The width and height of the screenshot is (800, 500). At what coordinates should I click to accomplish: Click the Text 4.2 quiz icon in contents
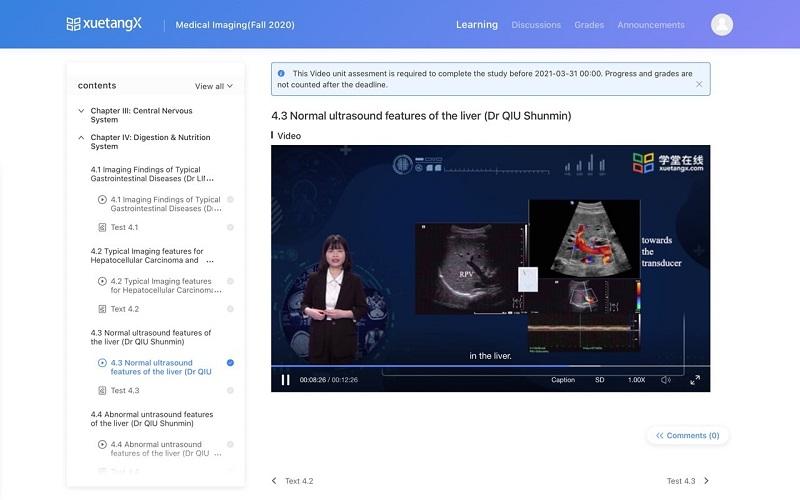pyautogui.click(x=102, y=309)
